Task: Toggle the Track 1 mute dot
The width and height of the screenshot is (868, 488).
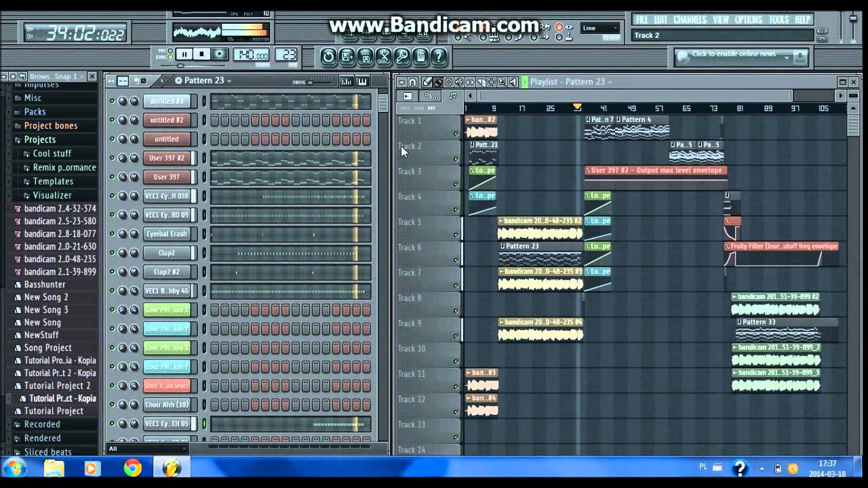Action: [x=456, y=134]
